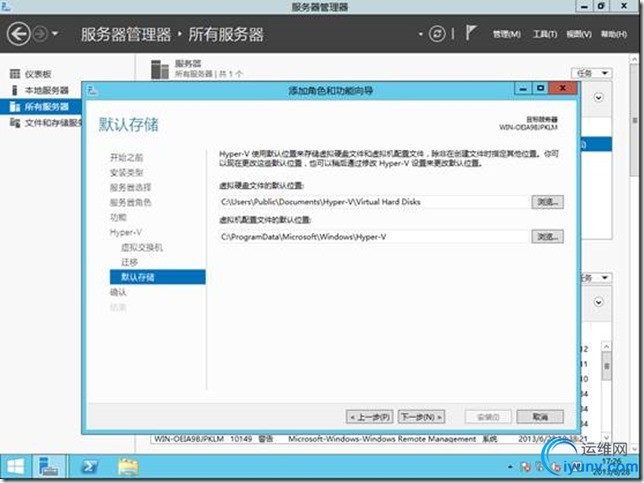644x483 pixels.
Task: Refresh Server Manager with the circular refresh icon
Action: [437, 34]
